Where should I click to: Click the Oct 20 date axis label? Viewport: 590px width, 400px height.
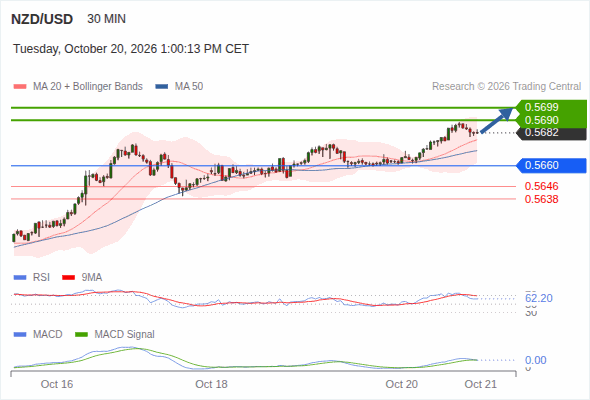click(401, 384)
